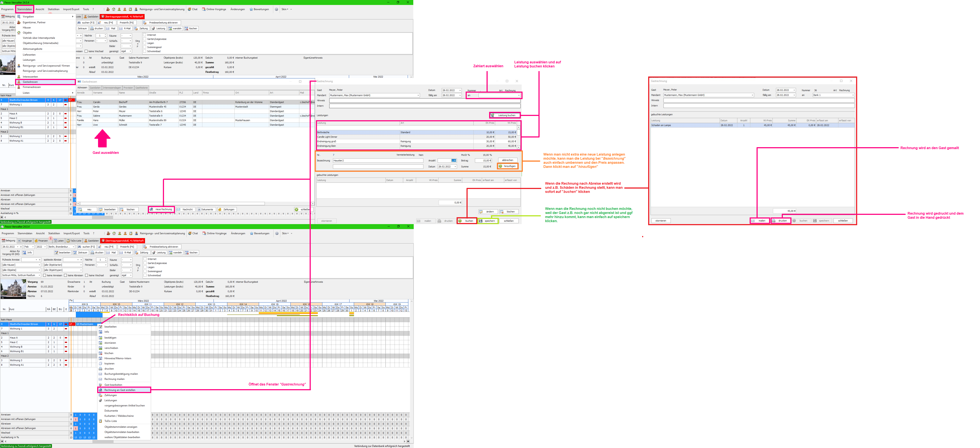The image size is (980, 448).
Task: Tick the Swimmingpool checkbox in the lower main window
Action: tap(145, 271)
